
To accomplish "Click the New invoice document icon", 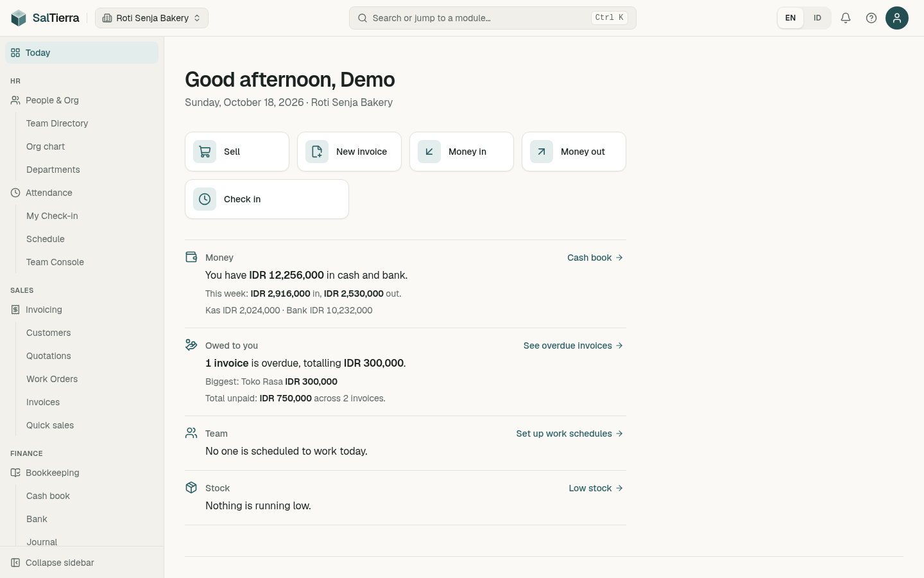I will pos(317,152).
